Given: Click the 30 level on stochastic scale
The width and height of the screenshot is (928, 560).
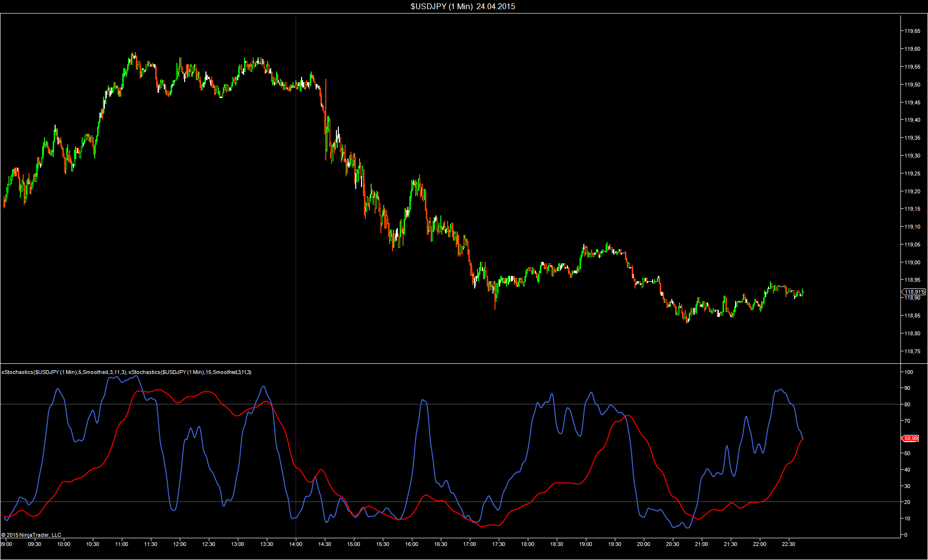Looking at the screenshot, I should (x=907, y=486).
